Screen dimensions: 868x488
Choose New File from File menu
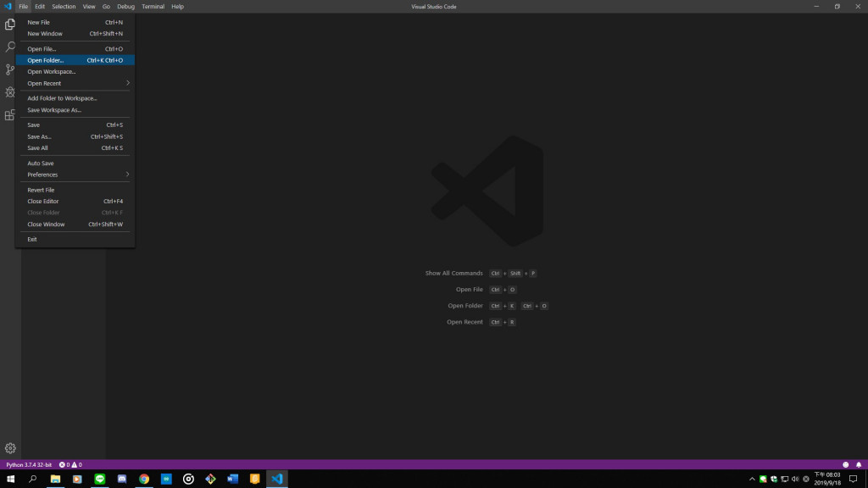pos(75,22)
